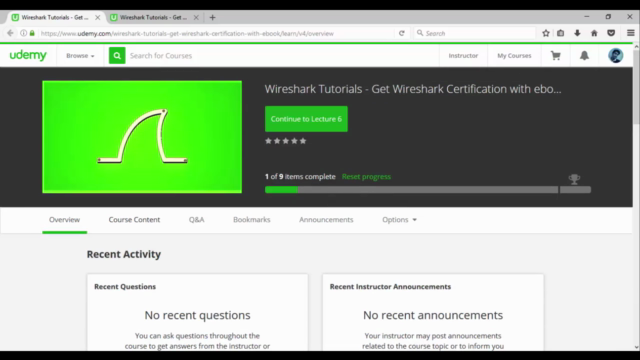Switch to the Course Content tab
The width and height of the screenshot is (640, 360).
coord(134,220)
